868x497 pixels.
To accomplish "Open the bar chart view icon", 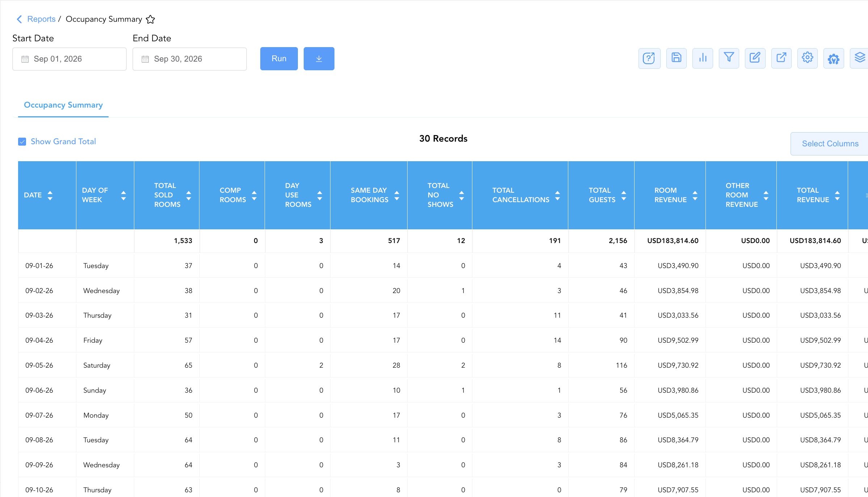I will [x=703, y=58].
